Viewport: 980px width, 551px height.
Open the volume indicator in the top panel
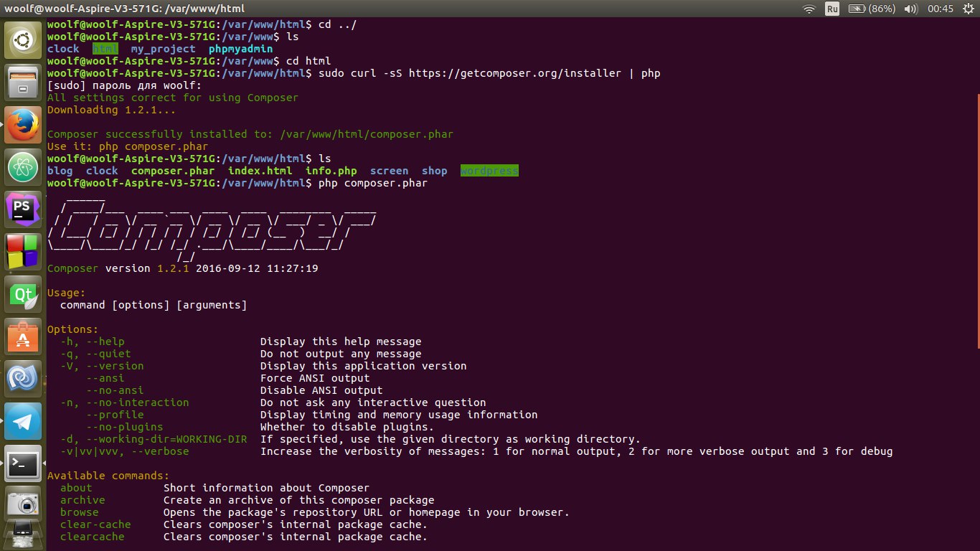(910, 9)
